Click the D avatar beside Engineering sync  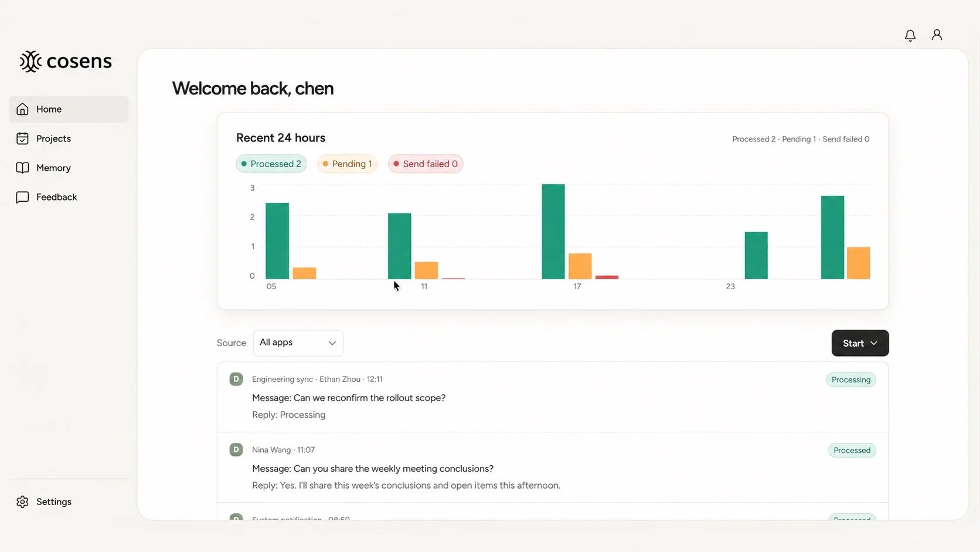click(x=236, y=379)
